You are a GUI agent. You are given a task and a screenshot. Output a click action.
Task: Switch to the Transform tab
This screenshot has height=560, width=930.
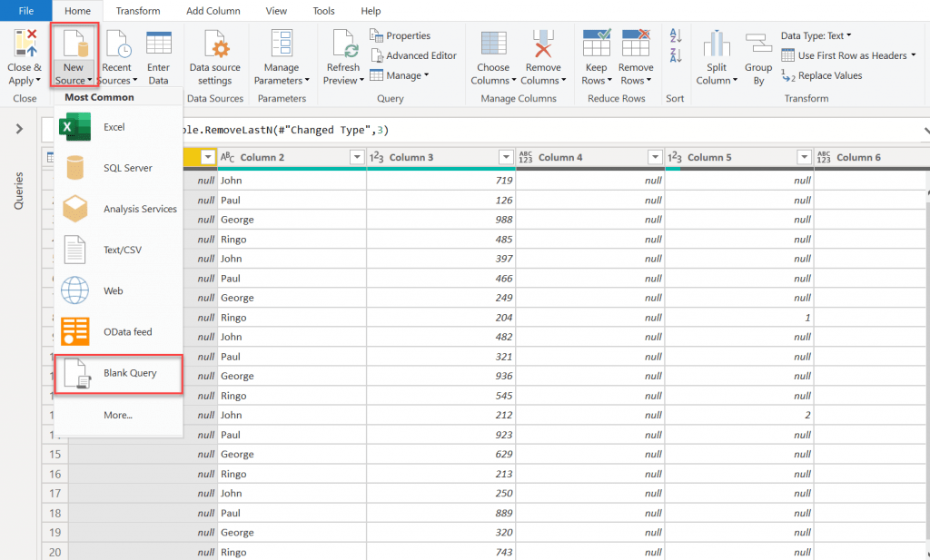tap(138, 11)
